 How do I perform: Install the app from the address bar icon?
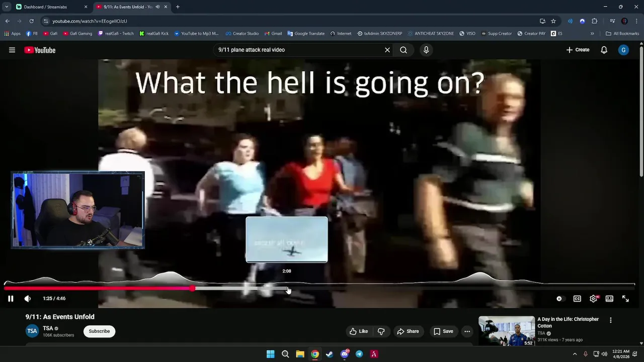(x=542, y=21)
